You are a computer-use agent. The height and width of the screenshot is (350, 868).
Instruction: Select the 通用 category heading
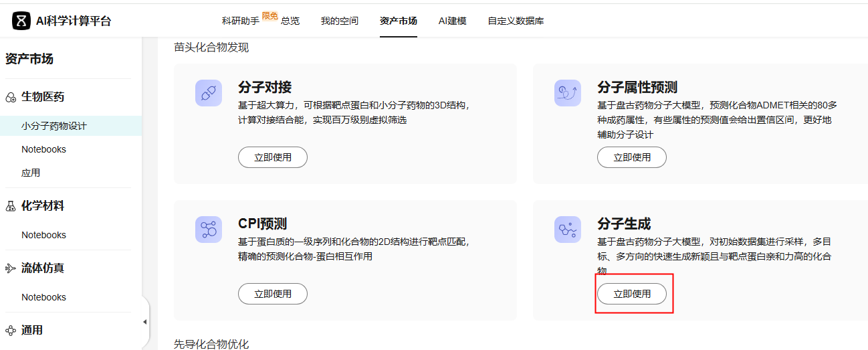tap(32, 330)
